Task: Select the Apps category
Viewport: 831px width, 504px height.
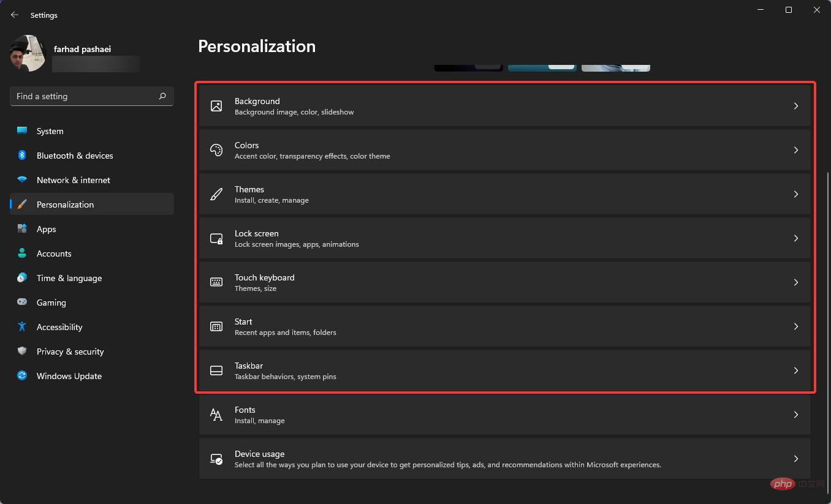Action: (x=92, y=229)
